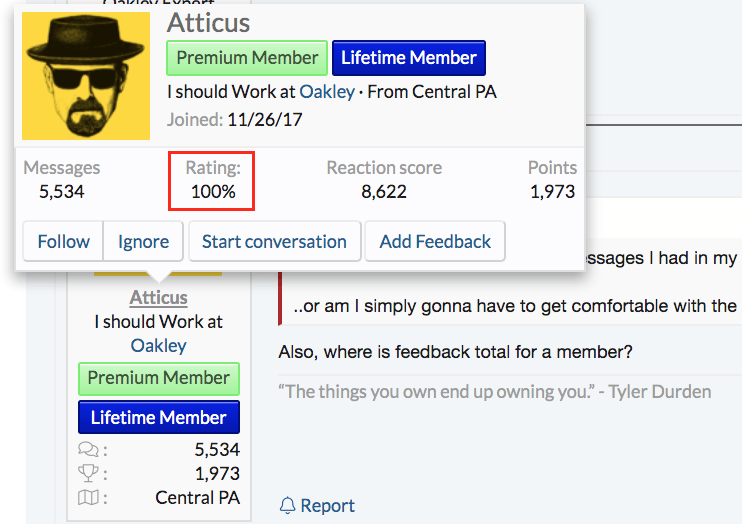Click the Start conversation button
The height and width of the screenshot is (524, 742).
coord(274,241)
